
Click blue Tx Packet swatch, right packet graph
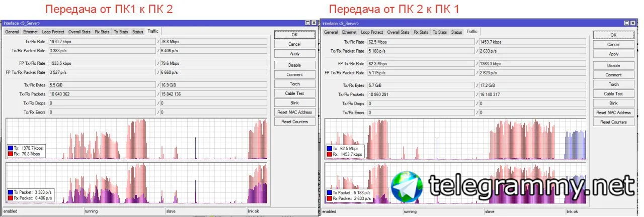tap(330, 193)
